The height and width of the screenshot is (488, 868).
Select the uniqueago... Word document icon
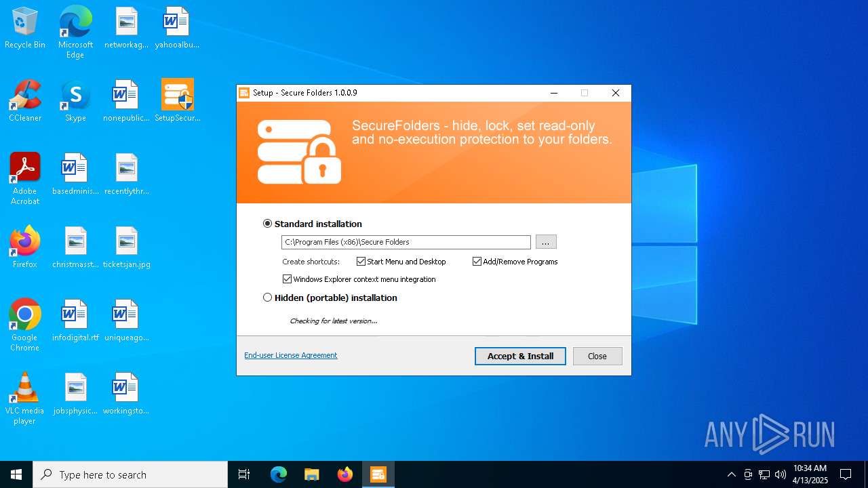pos(126,321)
